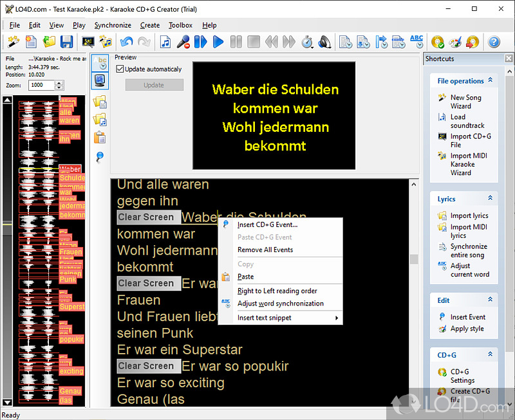The width and height of the screenshot is (515, 420).
Task: Open the Help toolbar icon
Action: click(492, 42)
